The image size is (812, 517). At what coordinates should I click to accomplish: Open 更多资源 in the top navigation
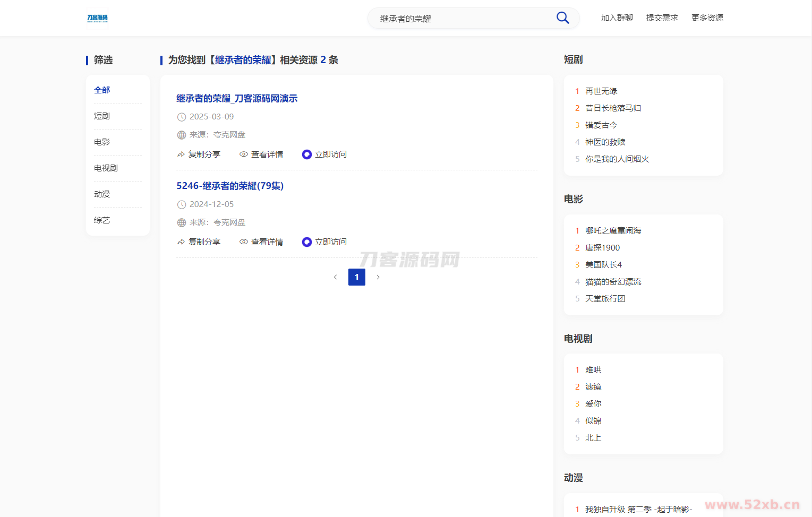tap(707, 18)
